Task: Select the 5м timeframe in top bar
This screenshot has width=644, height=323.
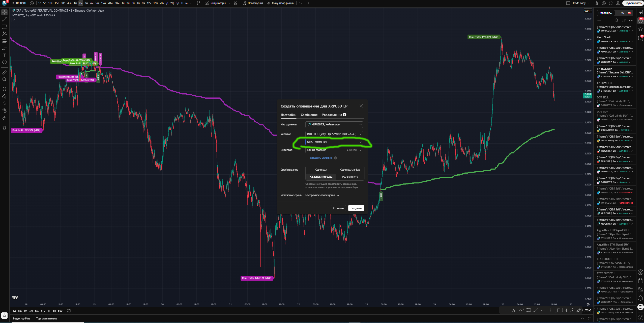Action: pos(97,3)
